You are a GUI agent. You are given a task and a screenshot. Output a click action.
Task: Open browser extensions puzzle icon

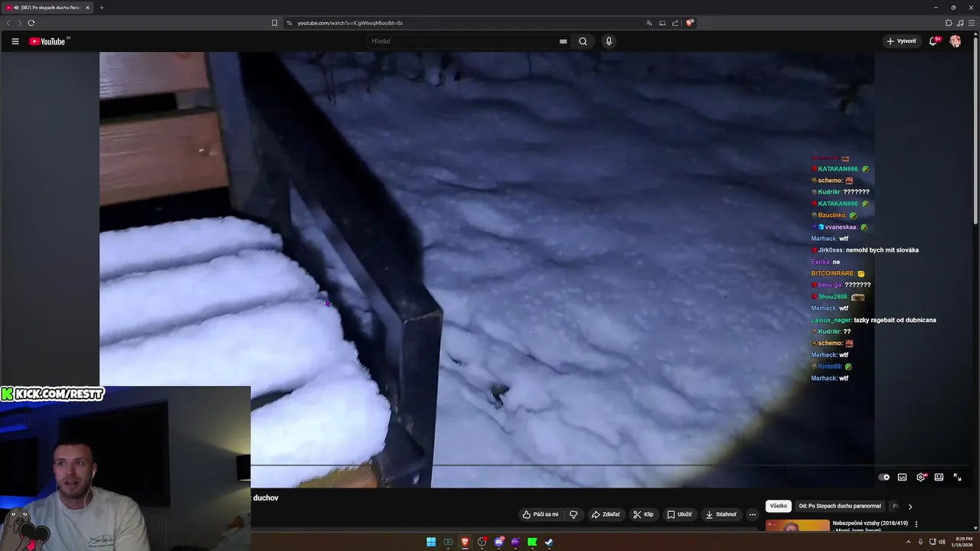[949, 23]
